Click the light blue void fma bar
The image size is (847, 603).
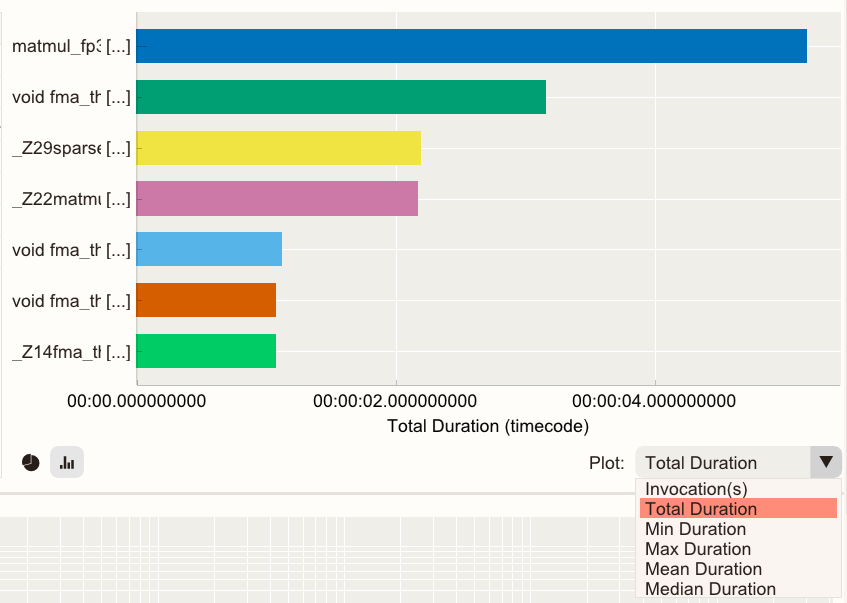point(209,249)
